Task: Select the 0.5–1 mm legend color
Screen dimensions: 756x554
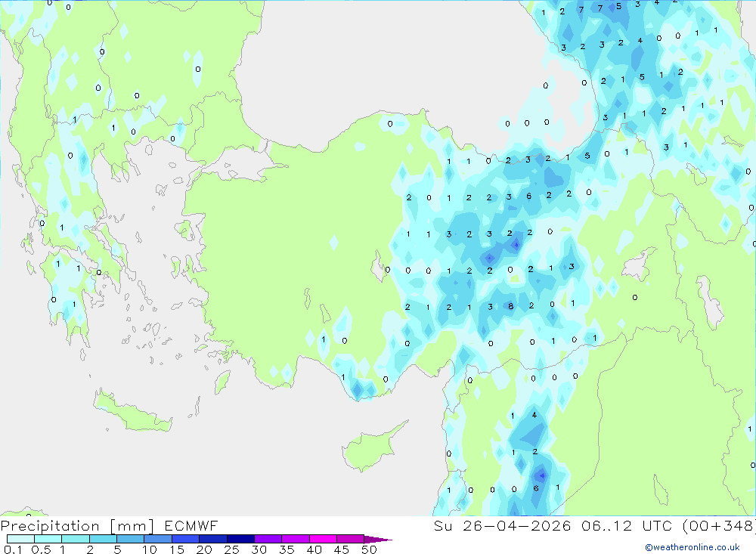Action: coord(48,539)
